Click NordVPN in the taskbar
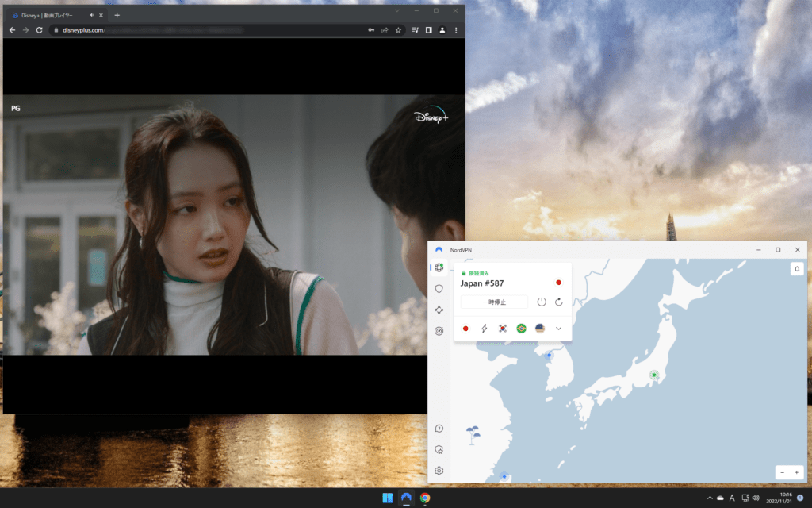Viewport: 812px width, 508px height. click(406, 498)
